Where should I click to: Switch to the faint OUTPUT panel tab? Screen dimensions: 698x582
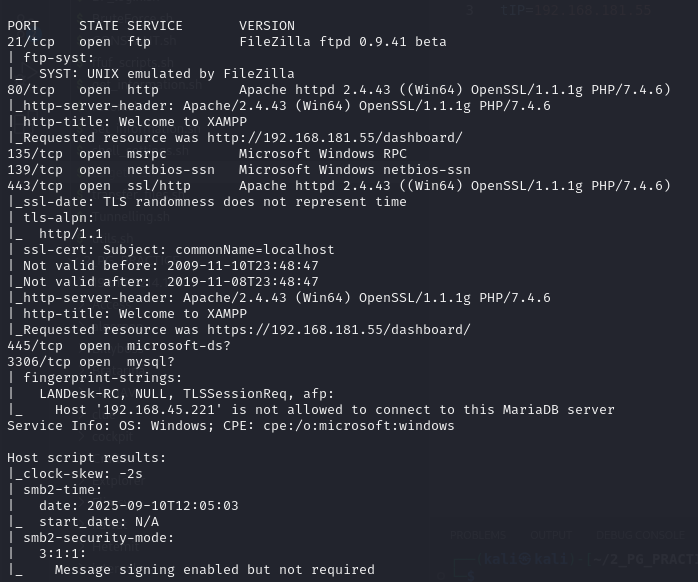[x=551, y=535]
